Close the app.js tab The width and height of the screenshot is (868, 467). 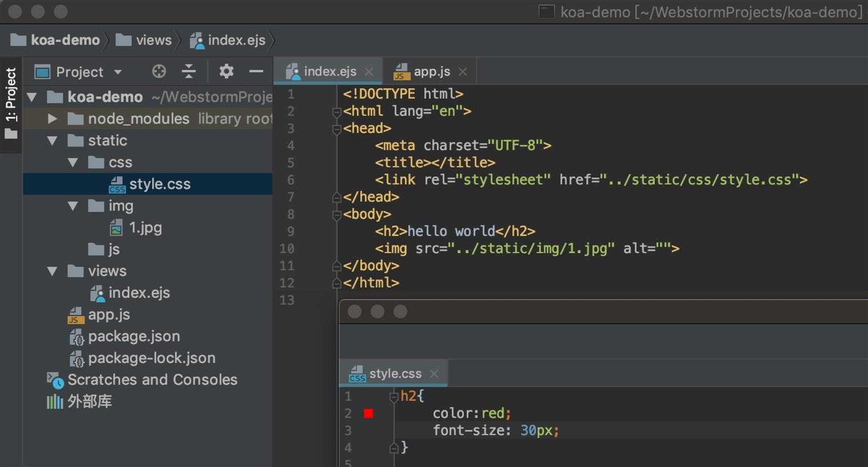(463, 72)
